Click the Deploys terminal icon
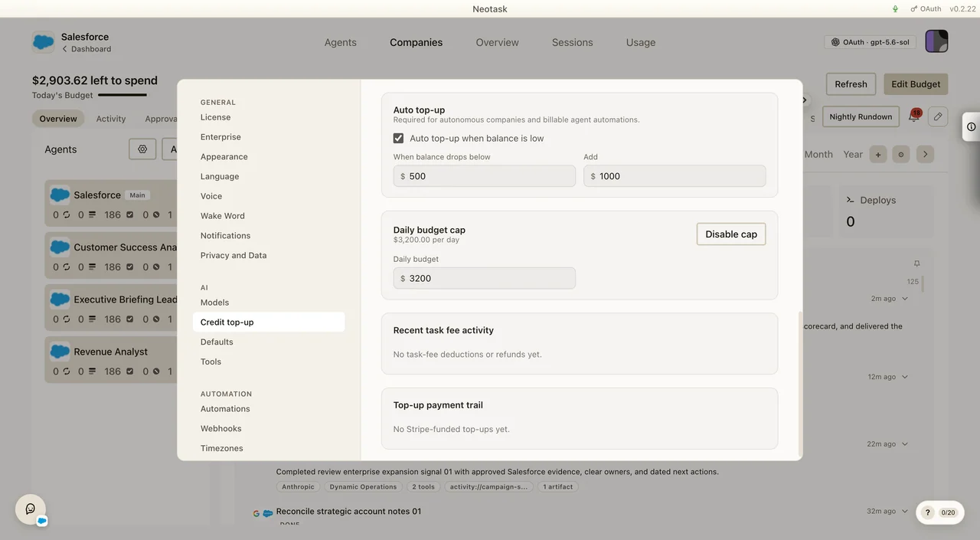This screenshot has height=540, width=980. pyautogui.click(x=850, y=200)
